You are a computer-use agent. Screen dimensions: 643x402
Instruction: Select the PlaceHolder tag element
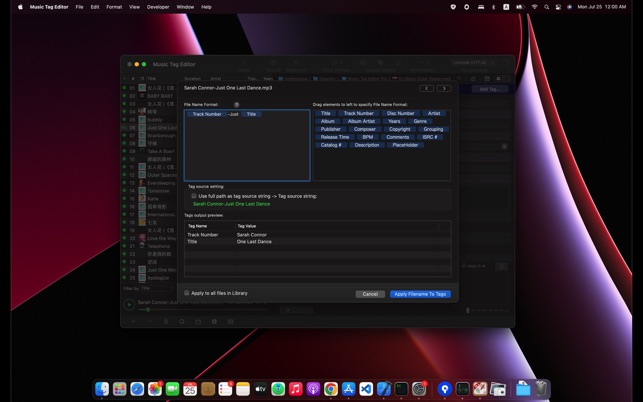click(x=405, y=145)
